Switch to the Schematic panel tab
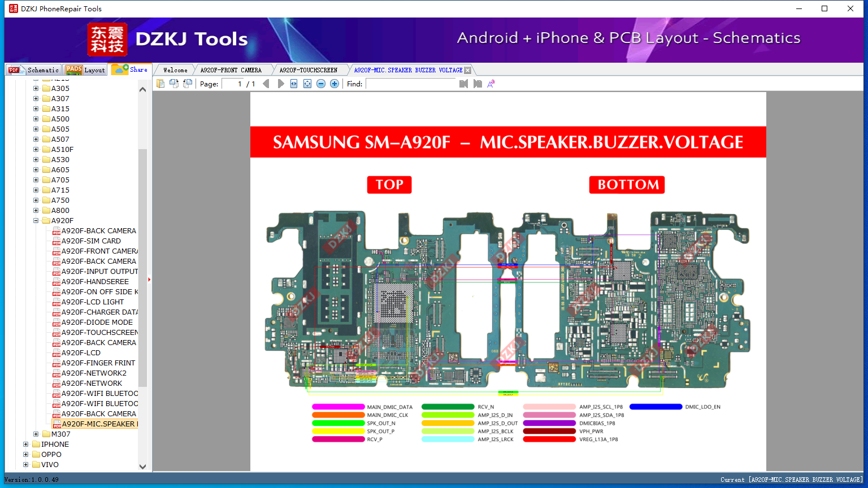 coord(33,70)
